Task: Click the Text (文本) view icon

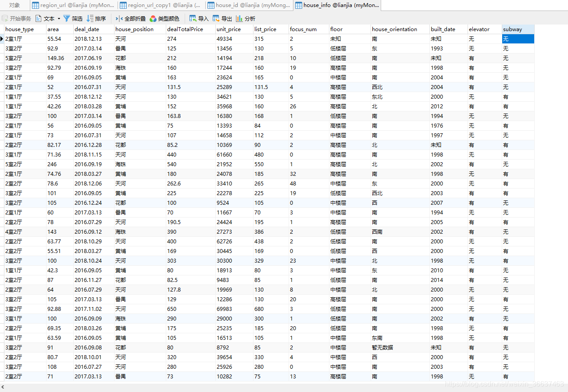Action: tap(39, 18)
